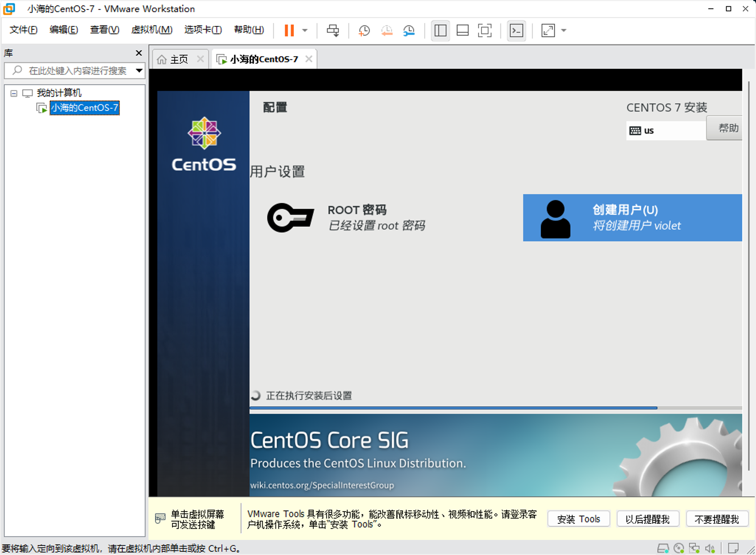Click the ROOT 密码 key icon

[x=291, y=218]
